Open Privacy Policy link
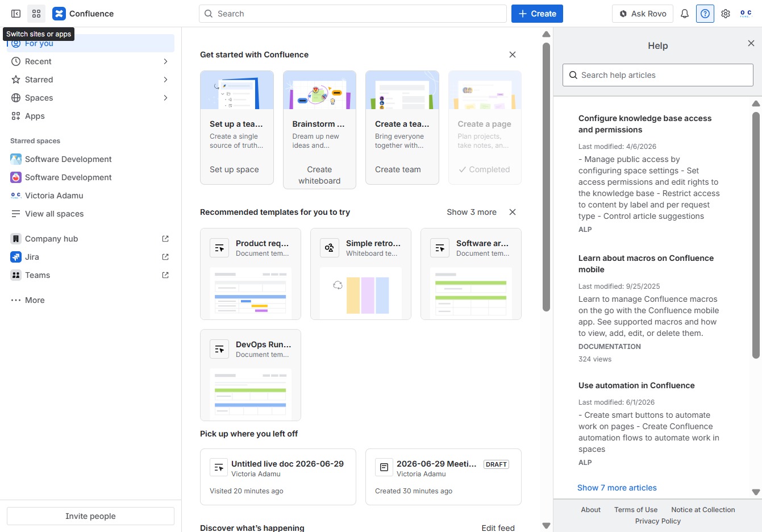Screen dimensions: 762x532 click(x=658, y=521)
